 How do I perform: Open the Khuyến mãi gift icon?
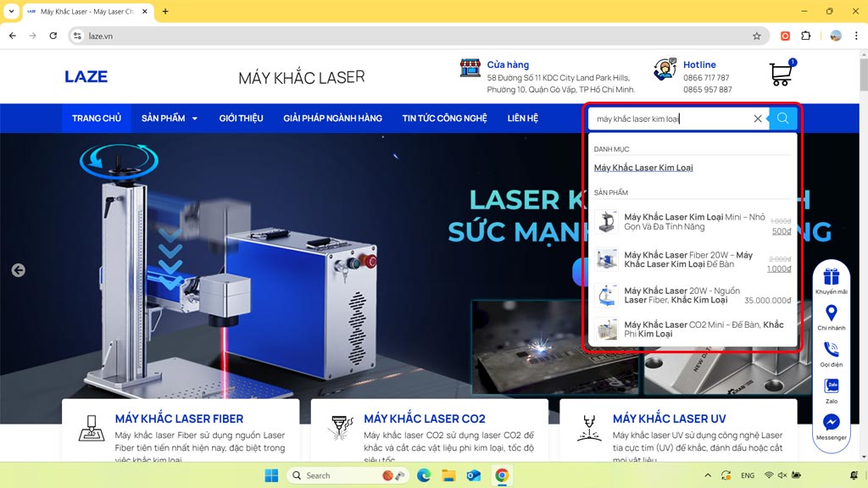831,275
